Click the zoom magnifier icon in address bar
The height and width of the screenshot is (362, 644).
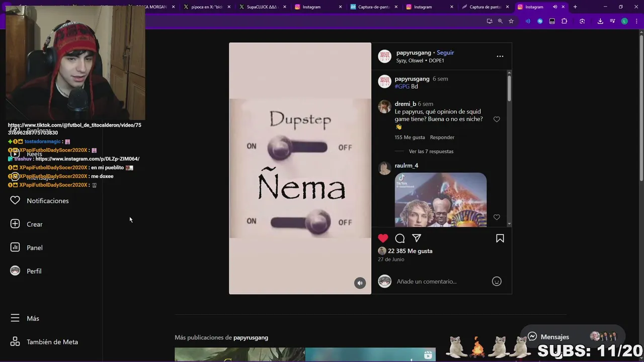click(500, 21)
